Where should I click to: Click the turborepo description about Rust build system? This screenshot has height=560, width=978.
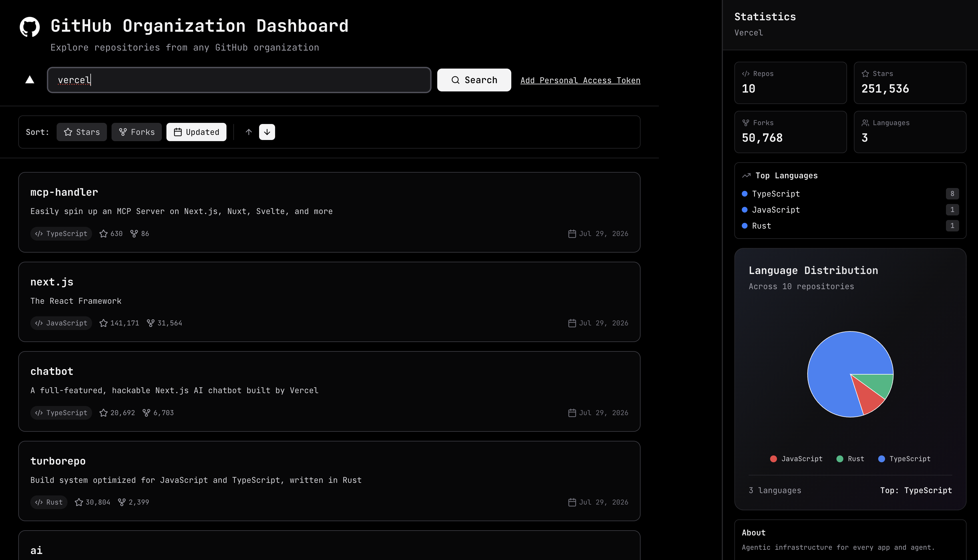196,480
